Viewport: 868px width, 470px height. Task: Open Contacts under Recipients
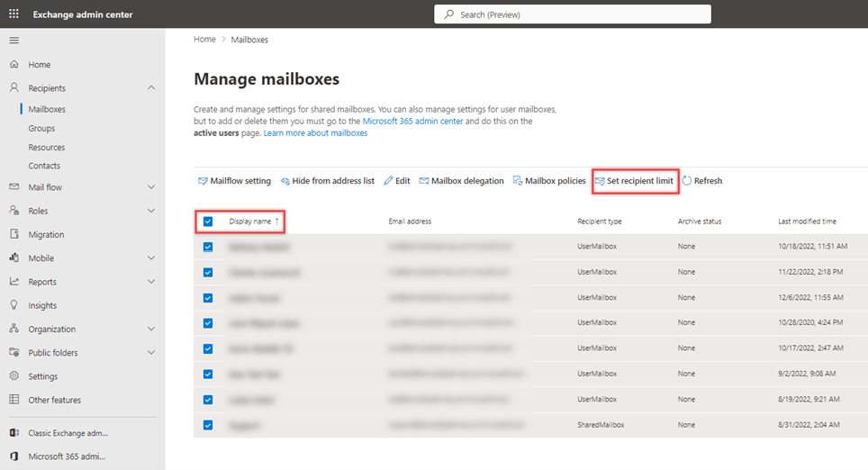pyautogui.click(x=44, y=166)
